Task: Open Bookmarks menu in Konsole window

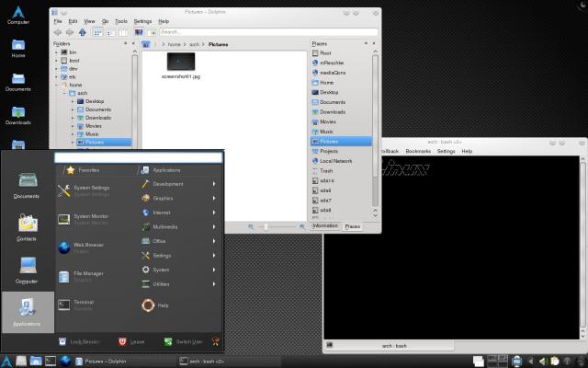Action: pos(418,151)
